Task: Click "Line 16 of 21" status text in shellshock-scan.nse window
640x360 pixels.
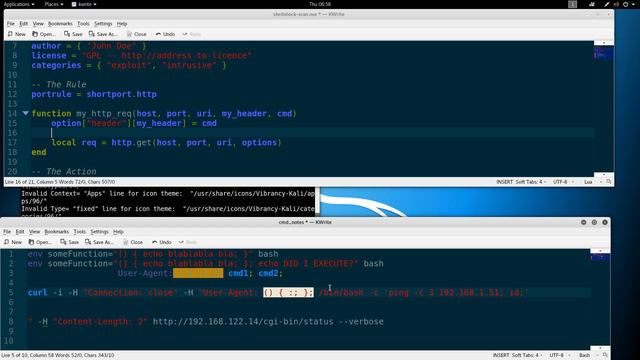Action: tap(19, 182)
